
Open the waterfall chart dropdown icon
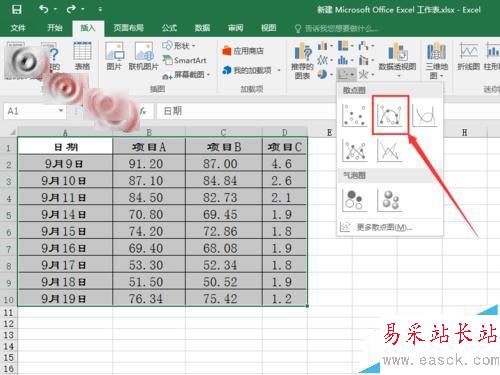(366, 46)
